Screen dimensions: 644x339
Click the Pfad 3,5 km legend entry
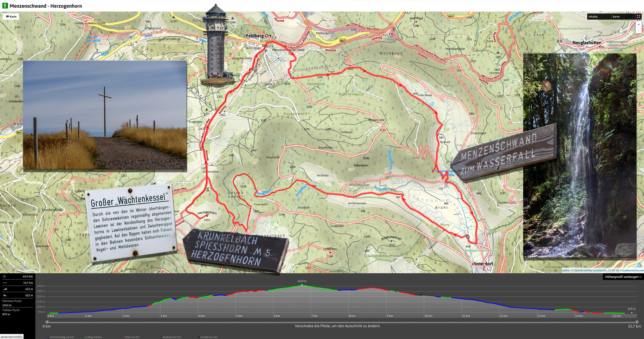131,337
